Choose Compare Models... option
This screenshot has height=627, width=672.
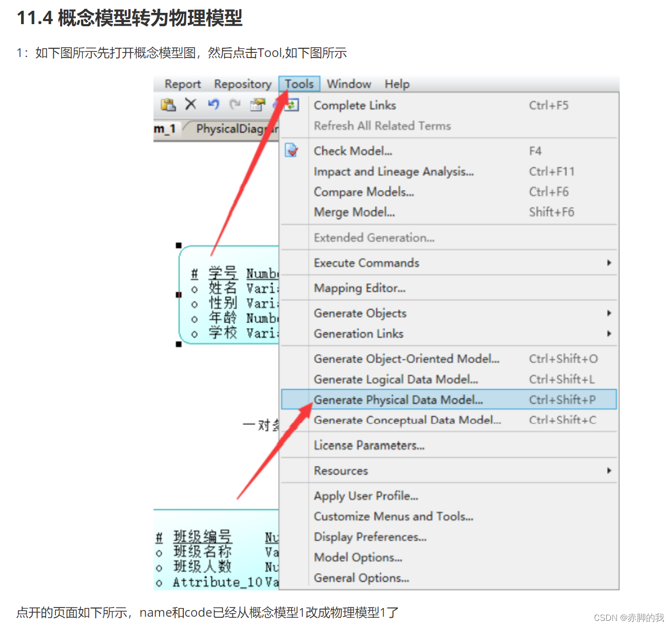[x=448, y=192]
